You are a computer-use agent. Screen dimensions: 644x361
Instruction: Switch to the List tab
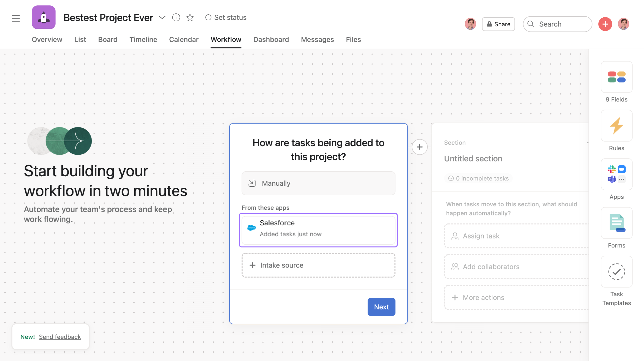80,39
